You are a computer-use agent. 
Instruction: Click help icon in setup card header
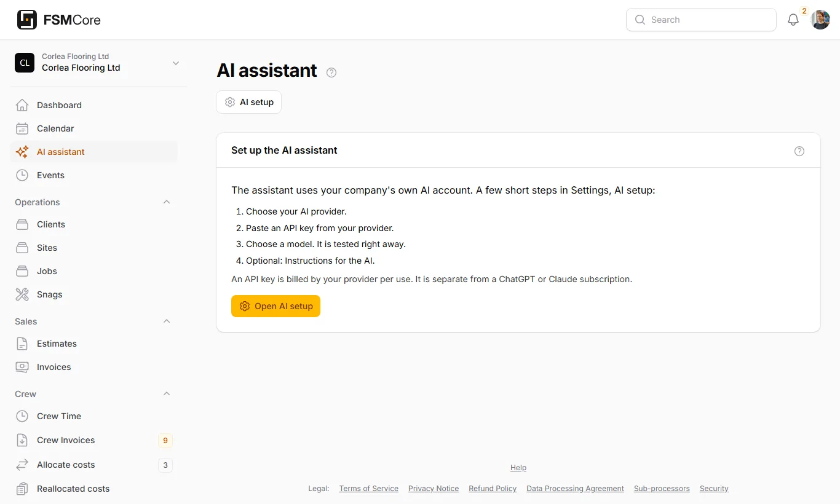click(799, 151)
